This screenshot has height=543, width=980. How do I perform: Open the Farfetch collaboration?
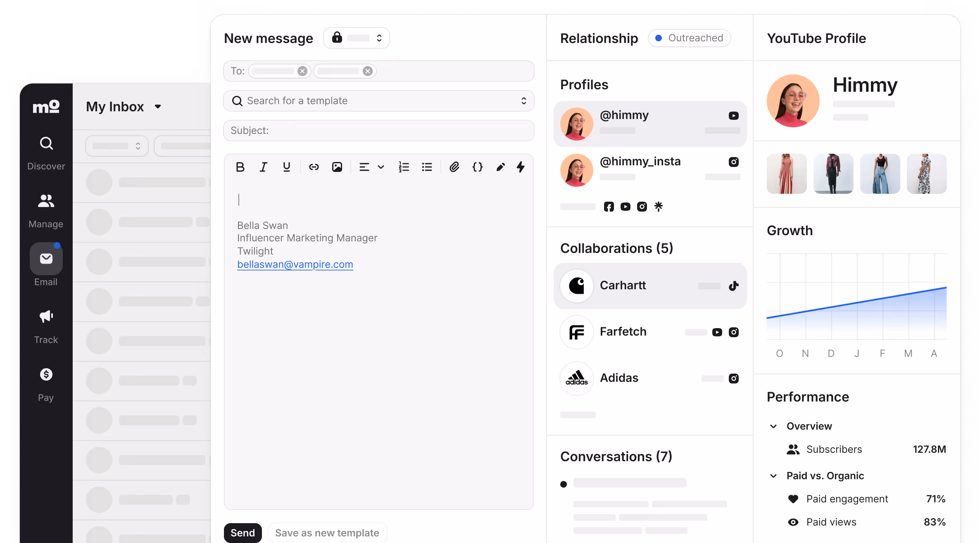pos(650,332)
